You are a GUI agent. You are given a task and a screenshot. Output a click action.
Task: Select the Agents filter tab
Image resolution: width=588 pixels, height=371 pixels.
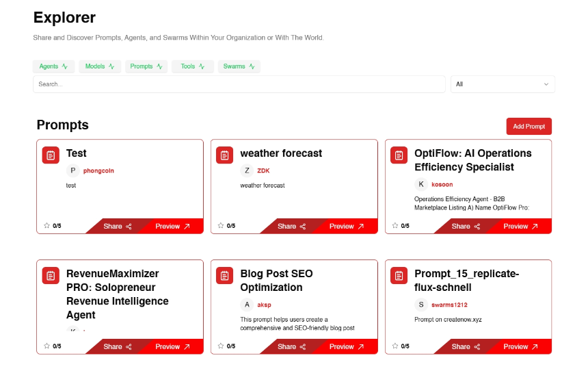pyautogui.click(x=53, y=66)
